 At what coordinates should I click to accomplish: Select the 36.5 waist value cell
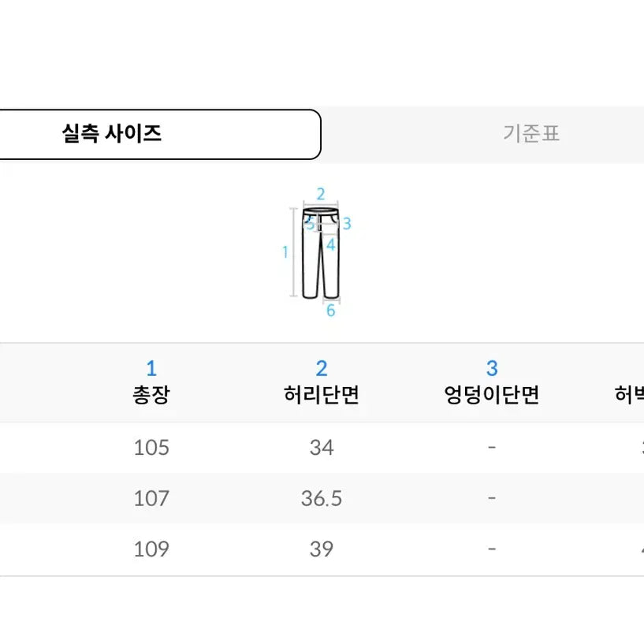(x=322, y=498)
